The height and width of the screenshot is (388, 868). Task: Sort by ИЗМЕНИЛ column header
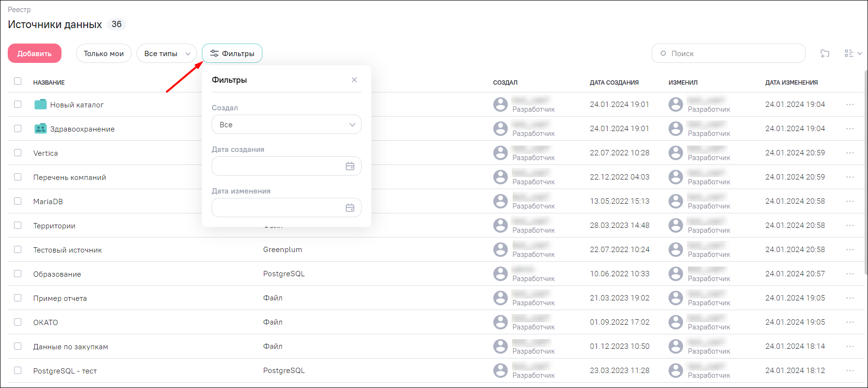(x=683, y=83)
